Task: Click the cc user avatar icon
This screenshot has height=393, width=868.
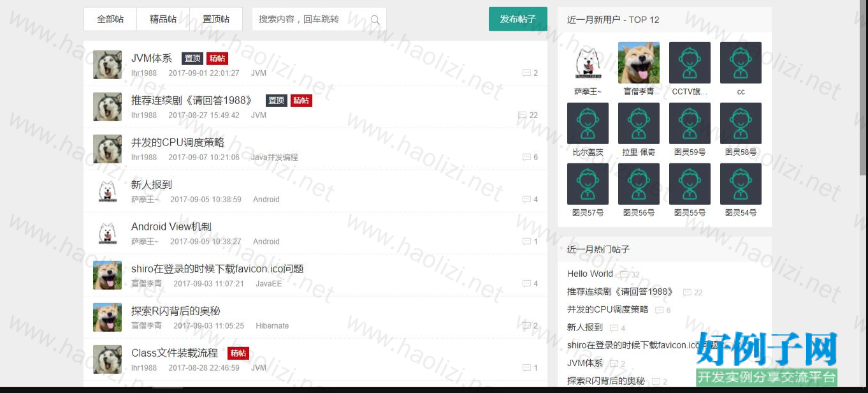Action: tap(741, 63)
